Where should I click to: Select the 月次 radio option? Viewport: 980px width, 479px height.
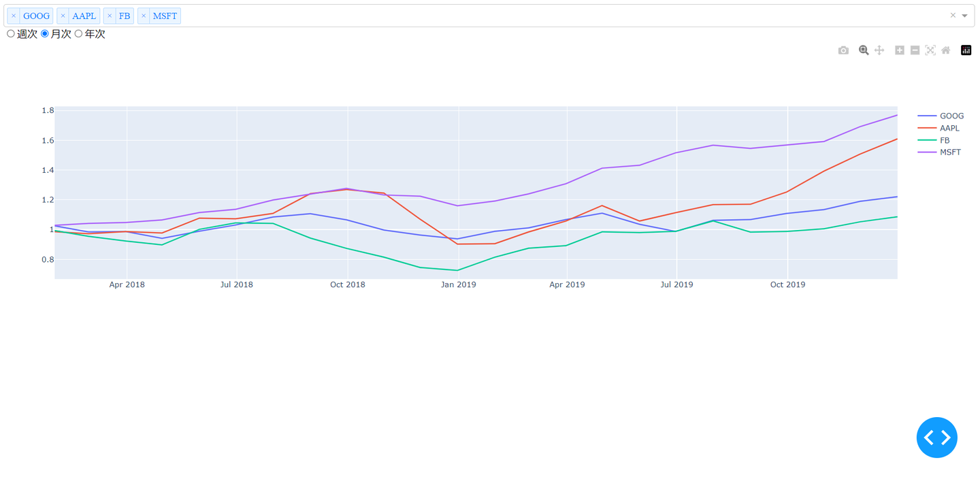(x=45, y=34)
